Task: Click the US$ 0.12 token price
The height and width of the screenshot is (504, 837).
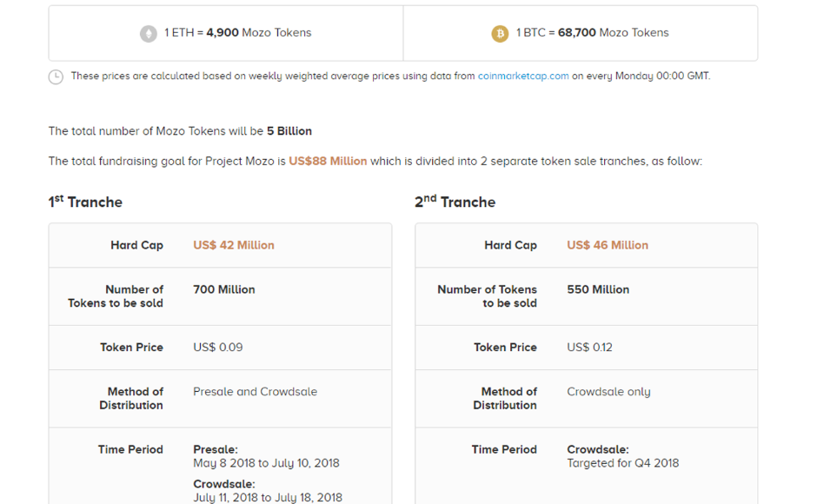Action: coord(589,347)
